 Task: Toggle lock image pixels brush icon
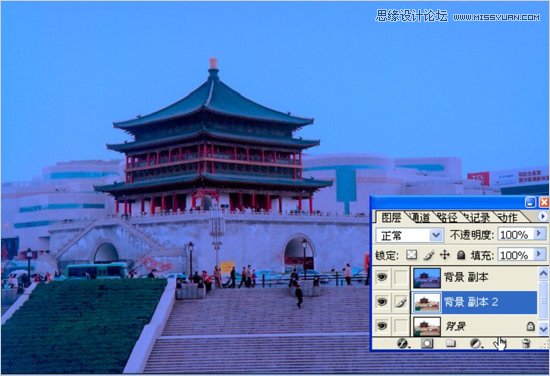coord(428,255)
